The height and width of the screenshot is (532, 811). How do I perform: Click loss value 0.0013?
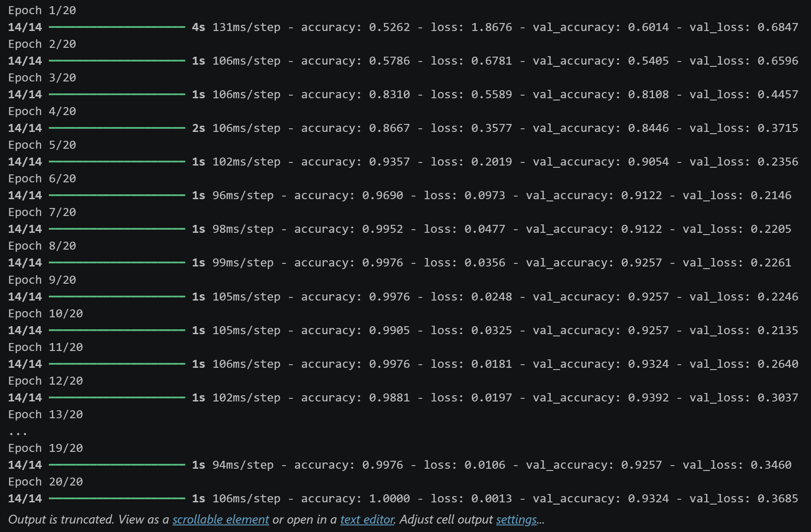(x=492, y=498)
